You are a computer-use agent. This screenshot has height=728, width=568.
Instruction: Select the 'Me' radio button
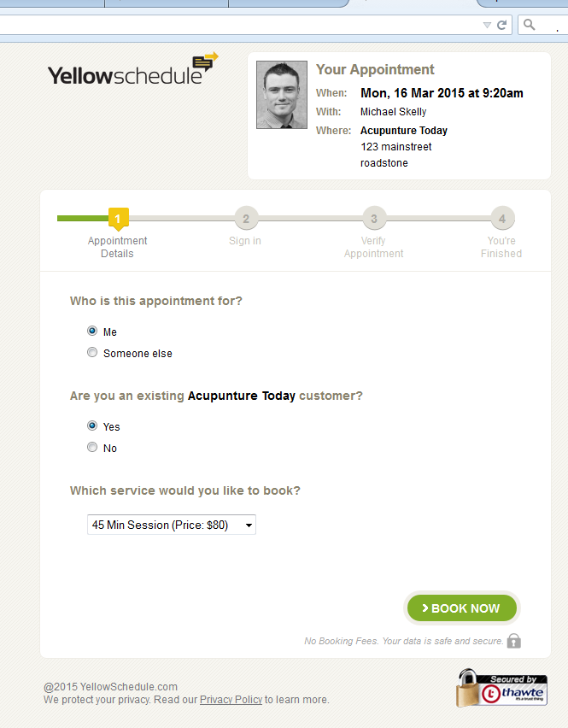click(92, 332)
